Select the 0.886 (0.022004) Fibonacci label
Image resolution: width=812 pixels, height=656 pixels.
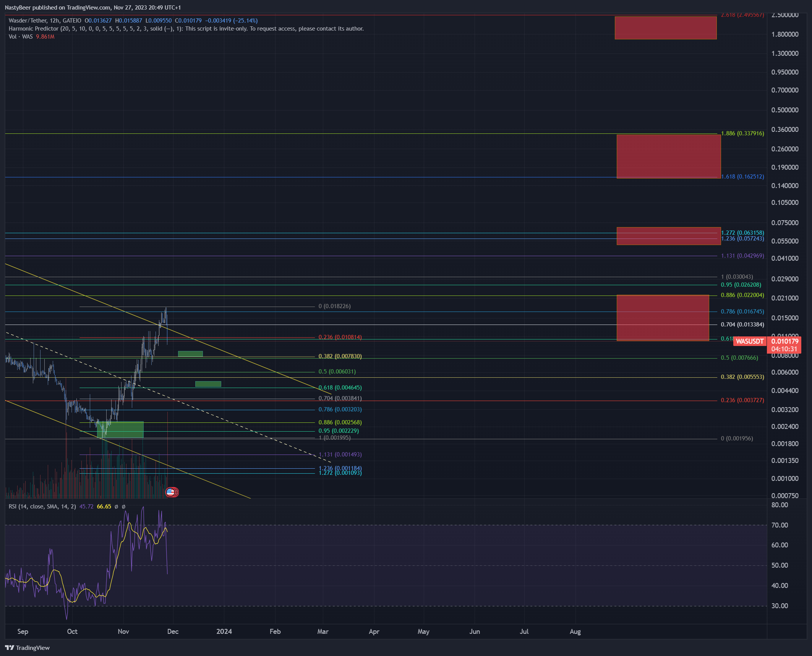pos(742,295)
